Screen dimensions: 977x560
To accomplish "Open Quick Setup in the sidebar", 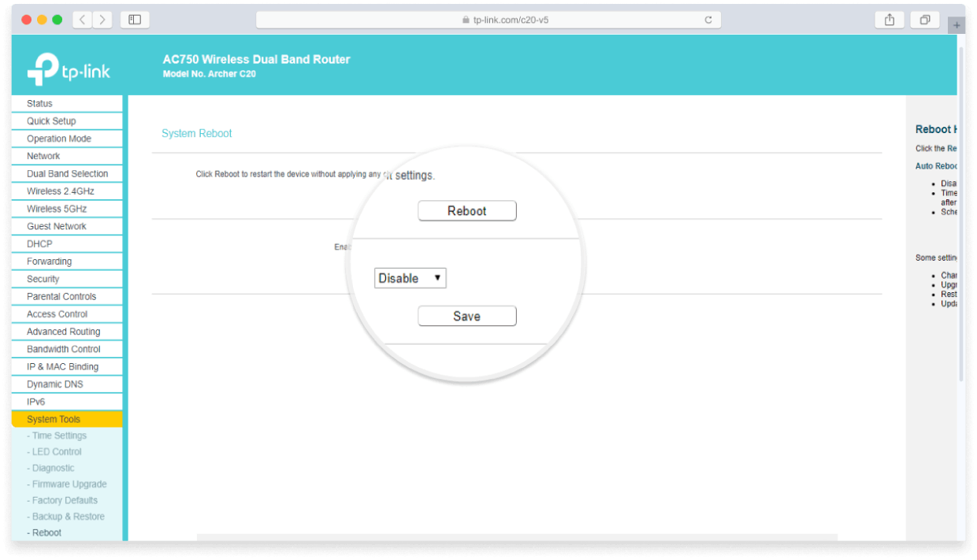I will [68, 121].
